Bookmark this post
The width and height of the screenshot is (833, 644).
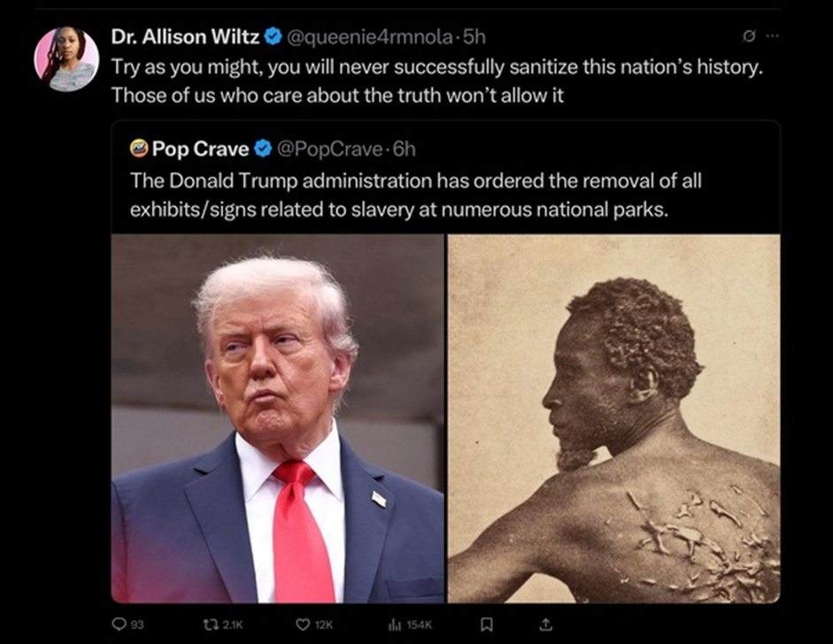(486, 625)
